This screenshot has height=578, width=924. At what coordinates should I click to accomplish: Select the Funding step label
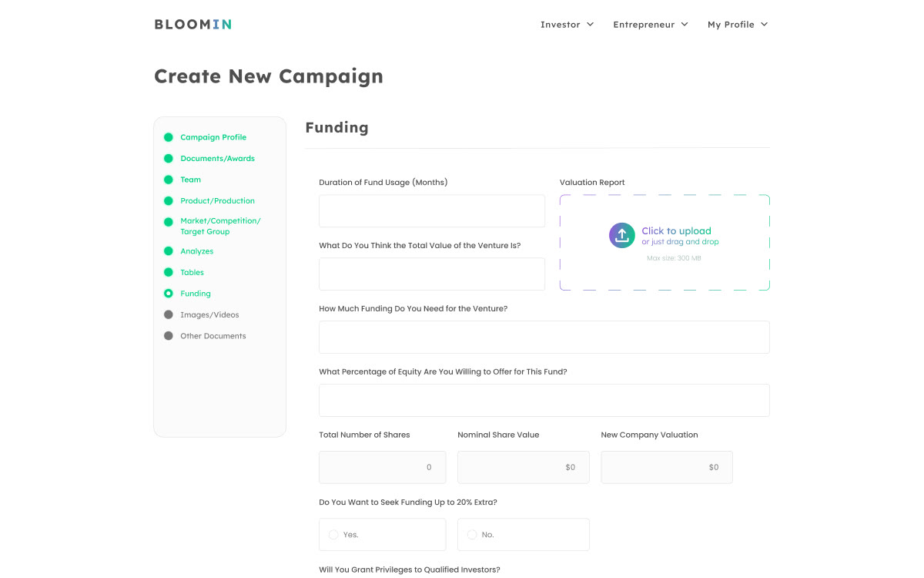click(196, 294)
